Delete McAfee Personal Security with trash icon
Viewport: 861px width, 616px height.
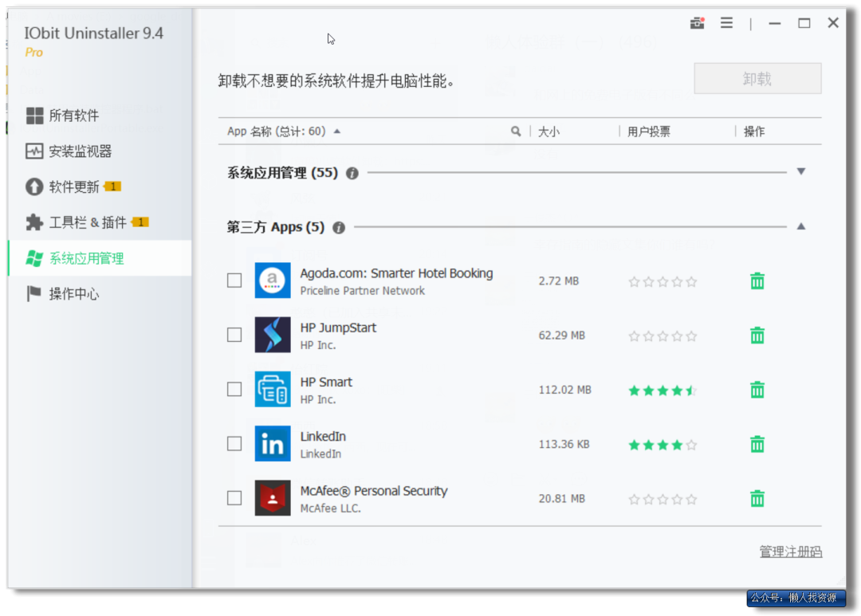757,499
